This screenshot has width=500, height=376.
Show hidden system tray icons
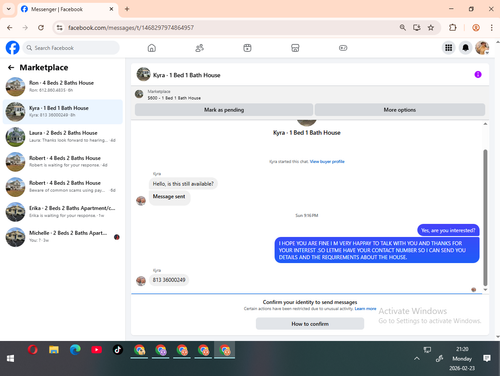[417, 358]
